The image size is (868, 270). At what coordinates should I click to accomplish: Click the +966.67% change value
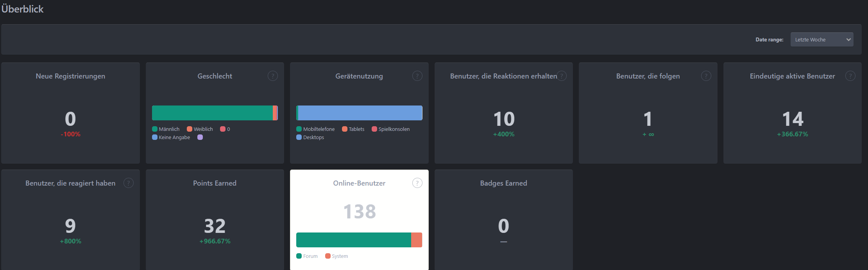click(x=215, y=241)
